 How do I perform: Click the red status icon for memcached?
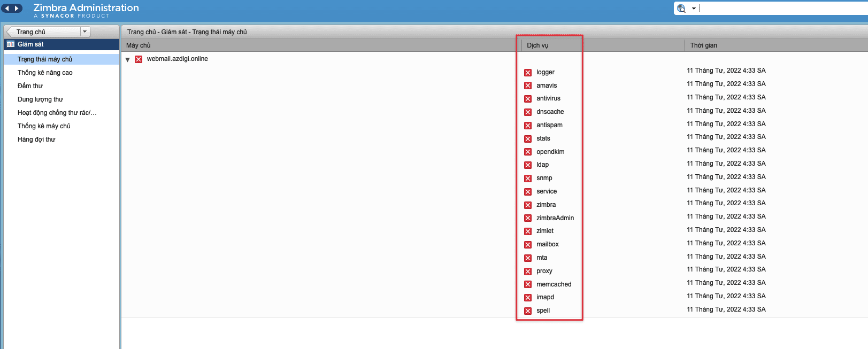pos(528,284)
